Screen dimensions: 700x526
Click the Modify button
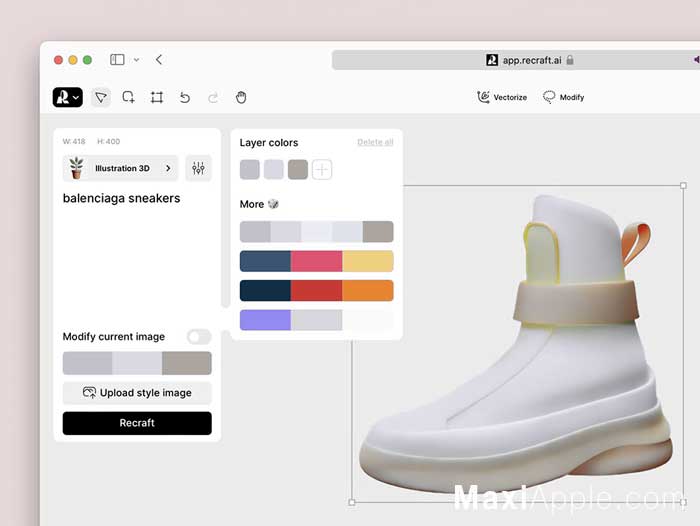click(x=563, y=97)
